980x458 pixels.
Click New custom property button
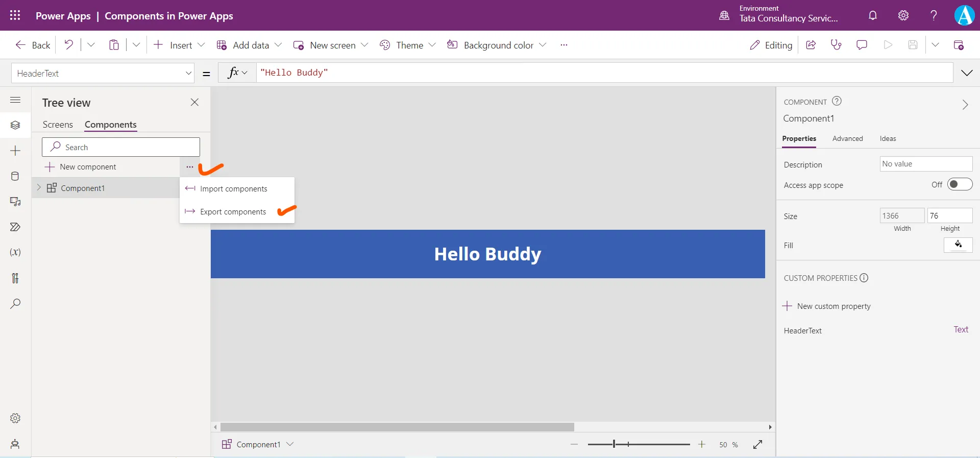pyautogui.click(x=827, y=306)
